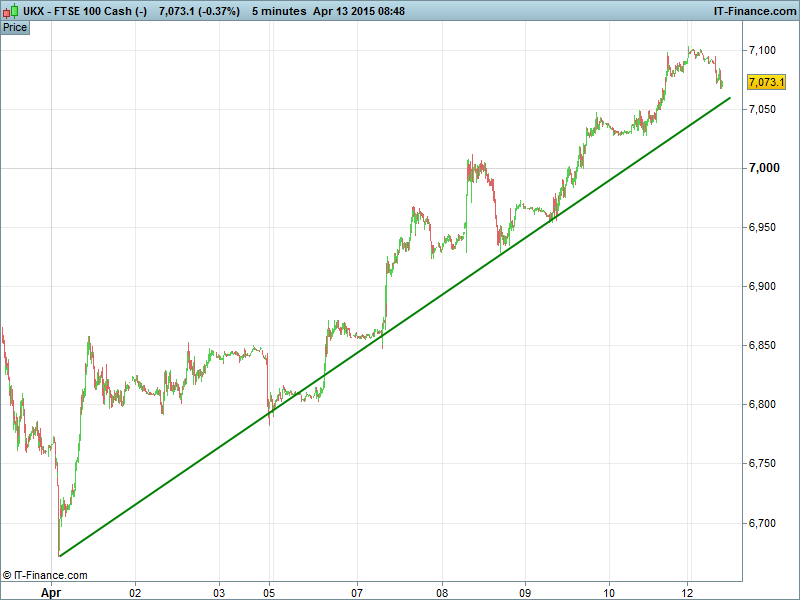Click the 12 date marker on time axis
This screenshot has width=800, height=600.
[x=688, y=592]
